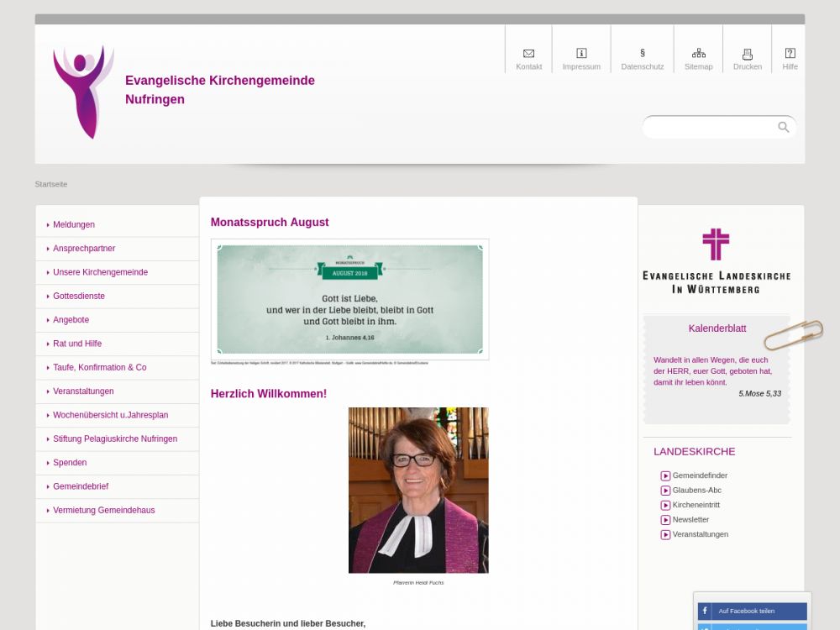
Task: Open the Impressum info icon
Action: click(581, 54)
